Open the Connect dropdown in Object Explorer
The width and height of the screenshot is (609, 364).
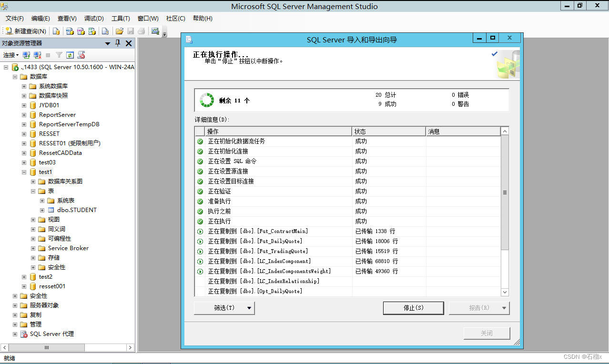pyautogui.click(x=10, y=55)
